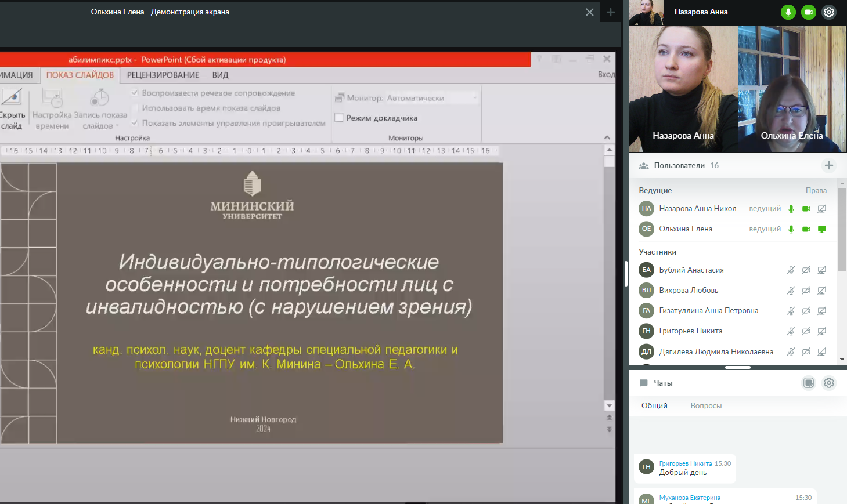Click disabled camera icon for Вихрова Любовь
847x504 pixels.
pos(806,291)
